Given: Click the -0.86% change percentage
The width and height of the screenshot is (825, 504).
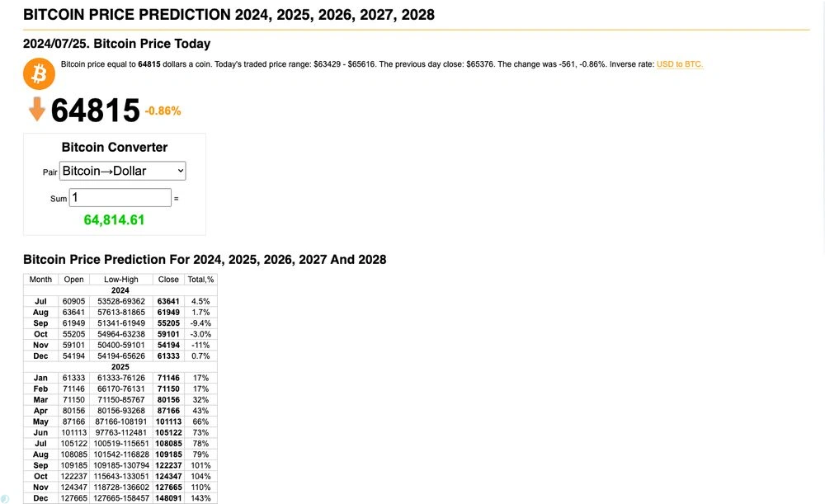Looking at the screenshot, I should 163,111.
